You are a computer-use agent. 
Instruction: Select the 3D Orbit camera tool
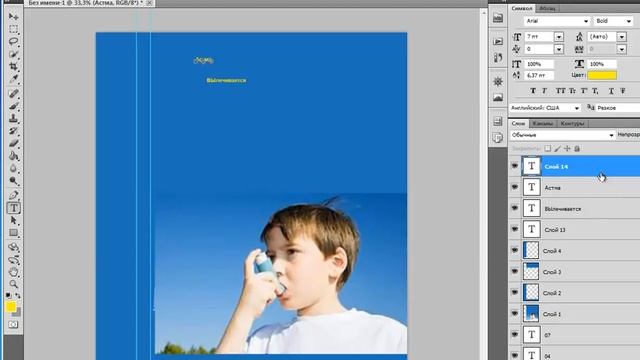13,260
